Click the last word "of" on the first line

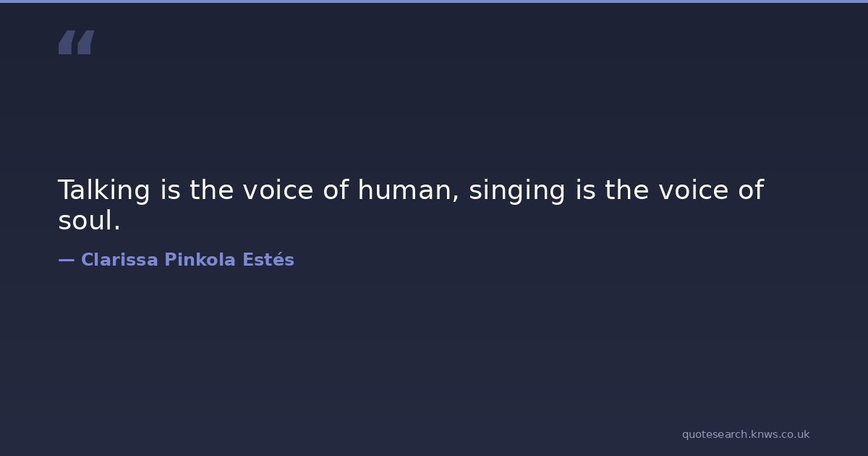tap(749, 190)
